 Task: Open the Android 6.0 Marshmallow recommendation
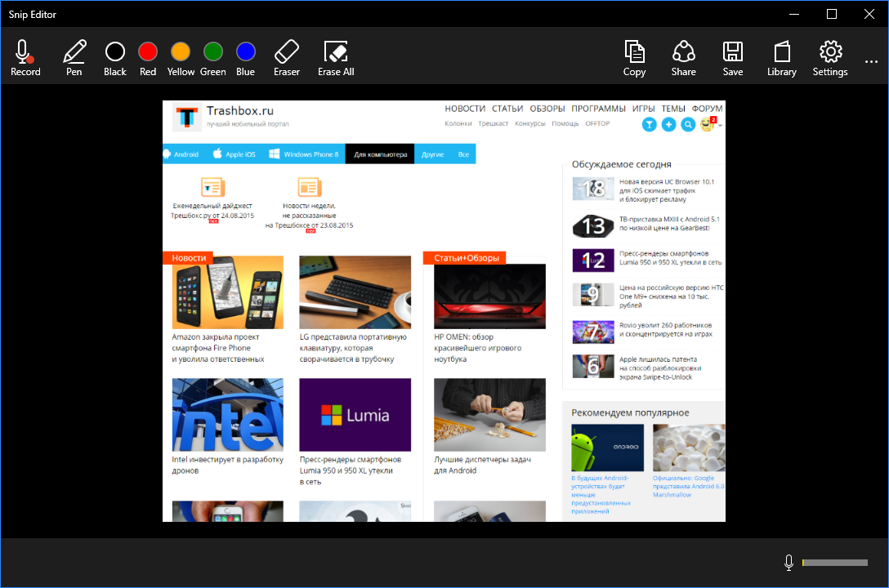point(688,461)
